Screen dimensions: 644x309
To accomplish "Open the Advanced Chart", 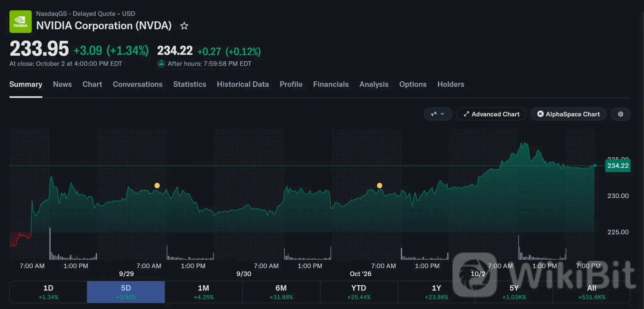I will point(491,114).
